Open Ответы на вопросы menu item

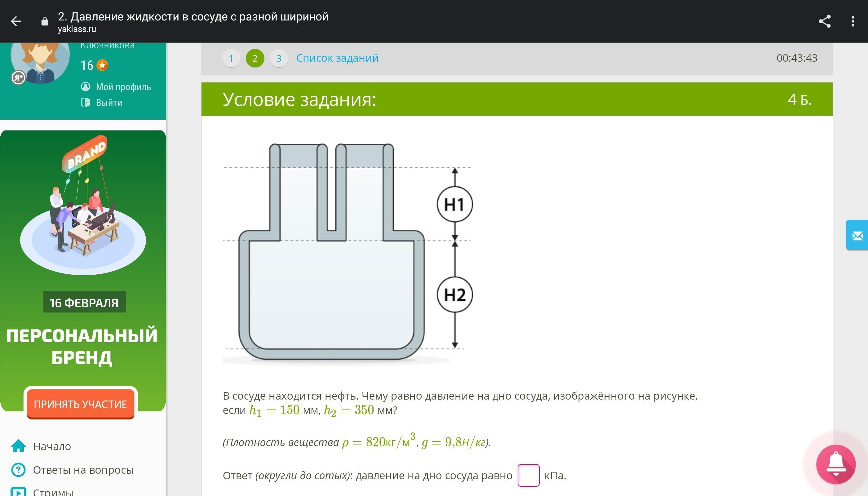point(83,470)
